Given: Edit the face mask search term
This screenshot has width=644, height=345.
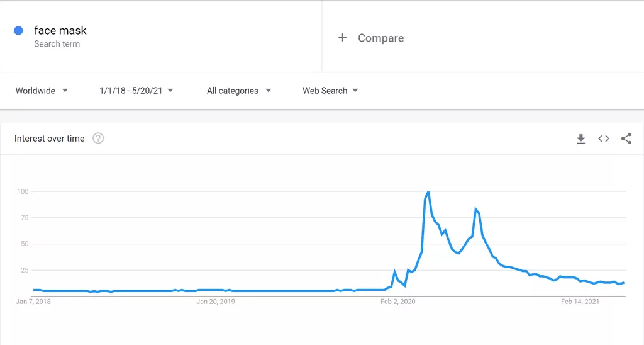Looking at the screenshot, I should (x=60, y=30).
